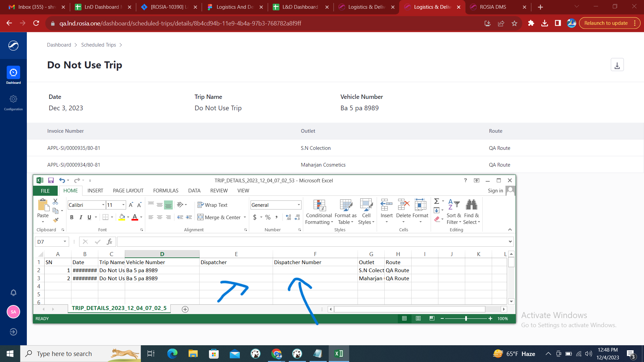Click the Configuration gear icon
The width and height of the screenshot is (644, 362).
pyautogui.click(x=13, y=99)
